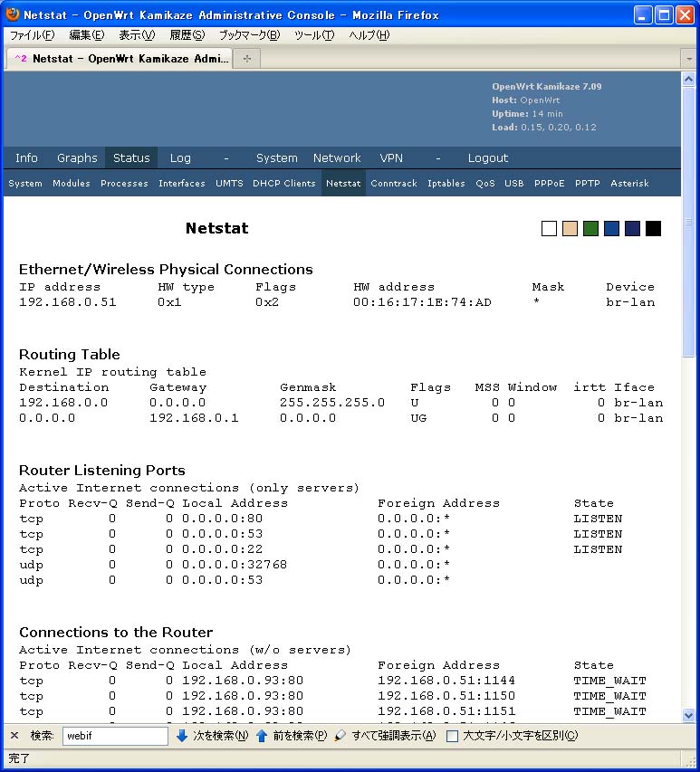Switch to the Network section tab

click(x=337, y=157)
